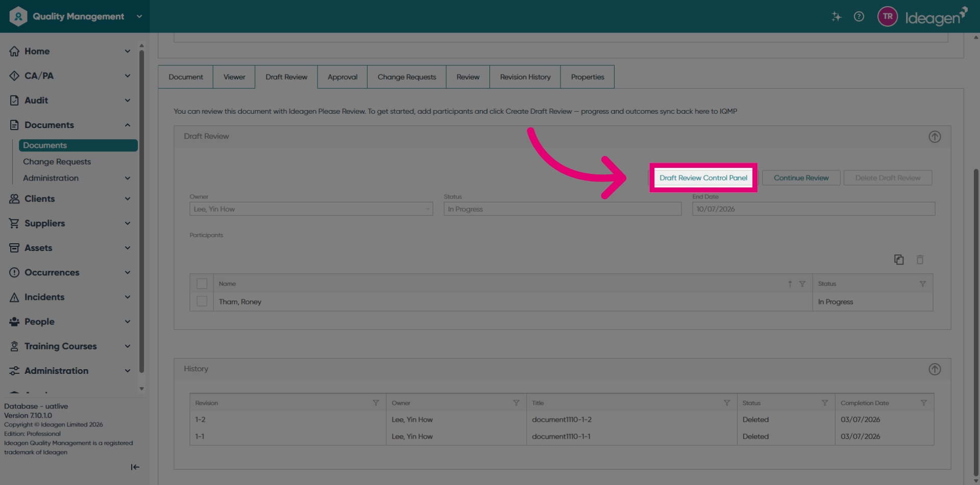Click the CA/PA diamond icon
Screen dimensions: 980x485
[14, 75]
